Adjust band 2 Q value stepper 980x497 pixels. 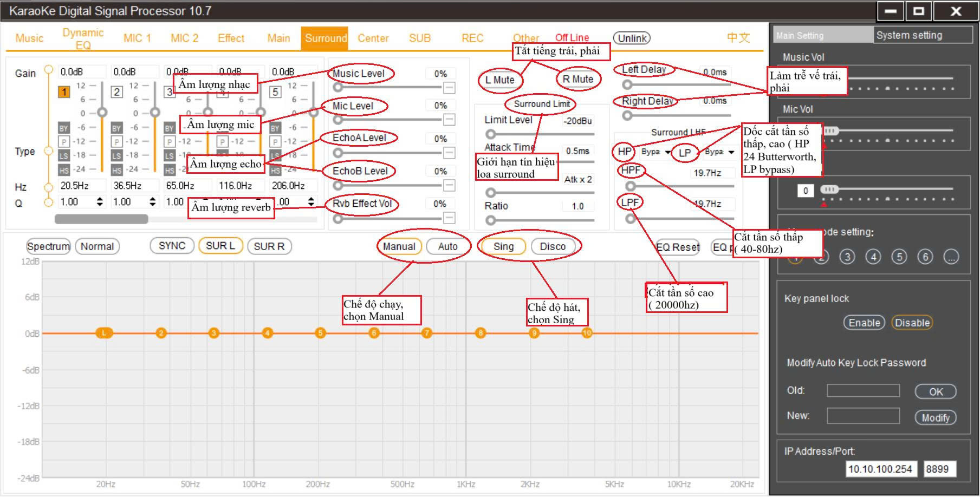click(x=153, y=202)
